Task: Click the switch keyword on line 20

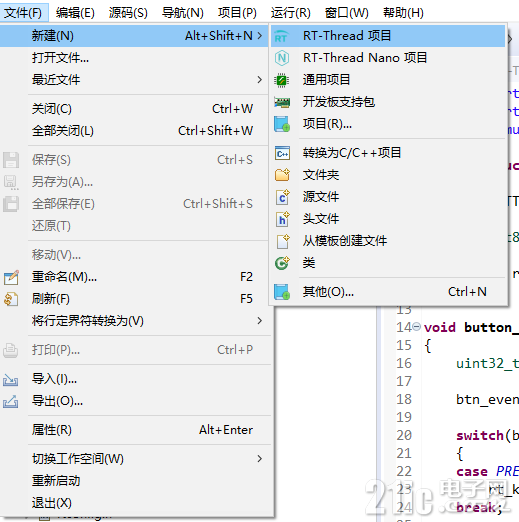Action: [x=480, y=435]
